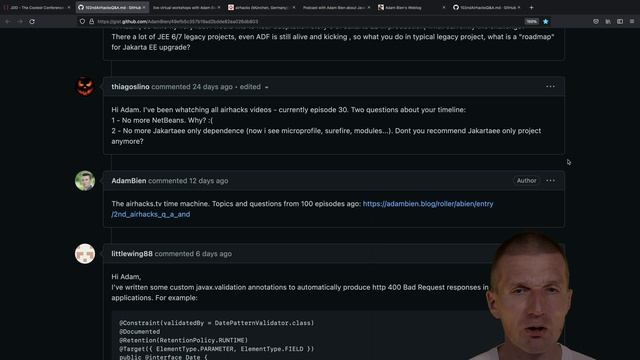
Task: Click the Author badge on AdamBien's comment
Action: click(x=527, y=180)
